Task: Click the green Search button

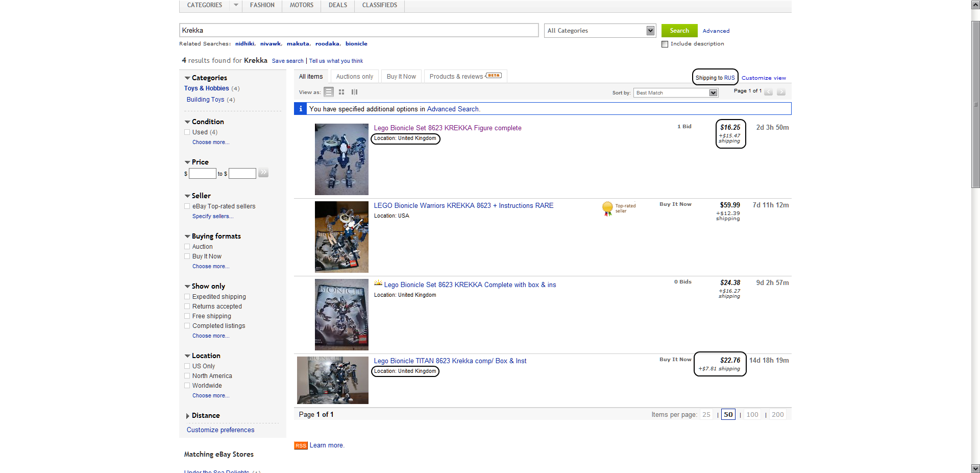Action: (x=679, y=31)
